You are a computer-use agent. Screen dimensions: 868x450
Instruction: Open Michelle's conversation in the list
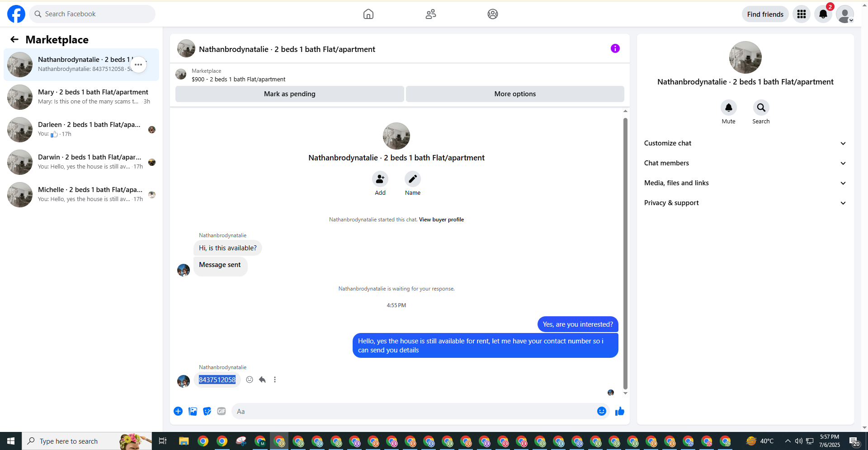pyautogui.click(x=81, y=195)
